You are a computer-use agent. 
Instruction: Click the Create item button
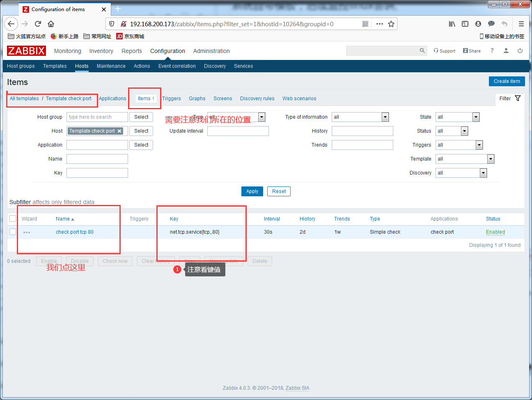tap(507, 81)
